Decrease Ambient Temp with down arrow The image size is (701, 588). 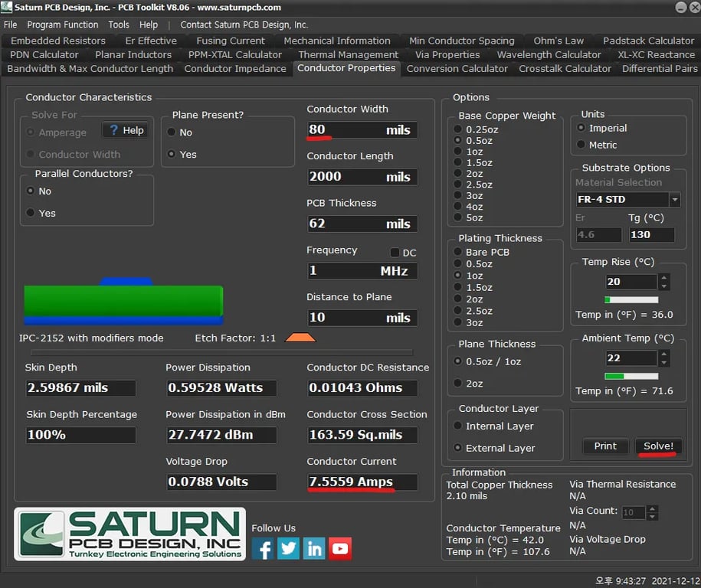pos(664,362)
